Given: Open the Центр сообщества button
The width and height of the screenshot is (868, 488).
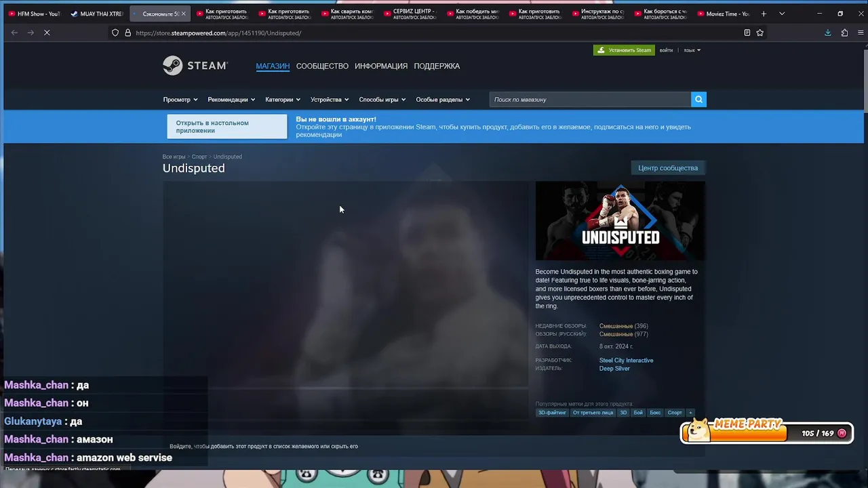Looking at the screenshot, I should click(x=668, y=168).
